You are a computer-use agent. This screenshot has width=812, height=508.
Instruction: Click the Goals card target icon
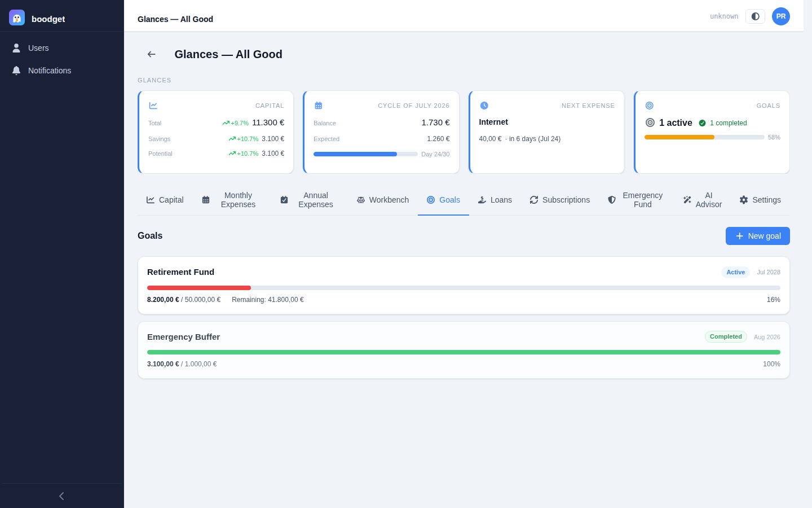point(650,106)
